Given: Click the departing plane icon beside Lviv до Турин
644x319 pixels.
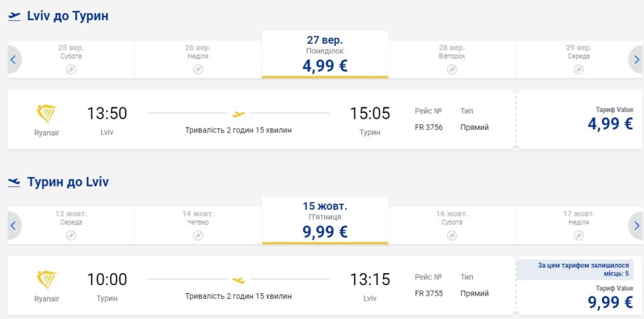Looking at the screenshot, I should 14,17.
